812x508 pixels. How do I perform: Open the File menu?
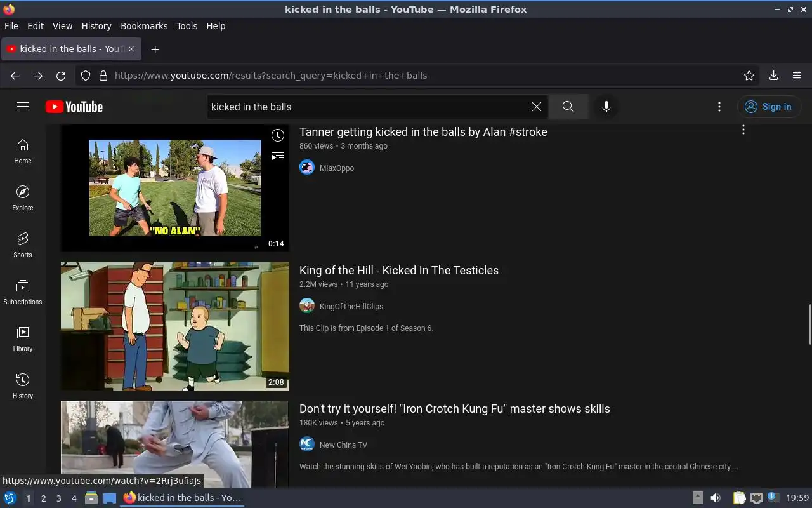(x=11, y=26)
